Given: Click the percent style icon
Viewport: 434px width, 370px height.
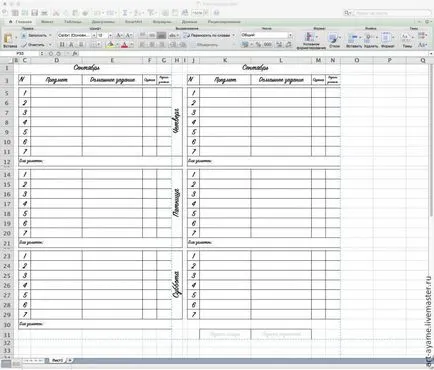Looking at the screenshot, I should [258, 44].
